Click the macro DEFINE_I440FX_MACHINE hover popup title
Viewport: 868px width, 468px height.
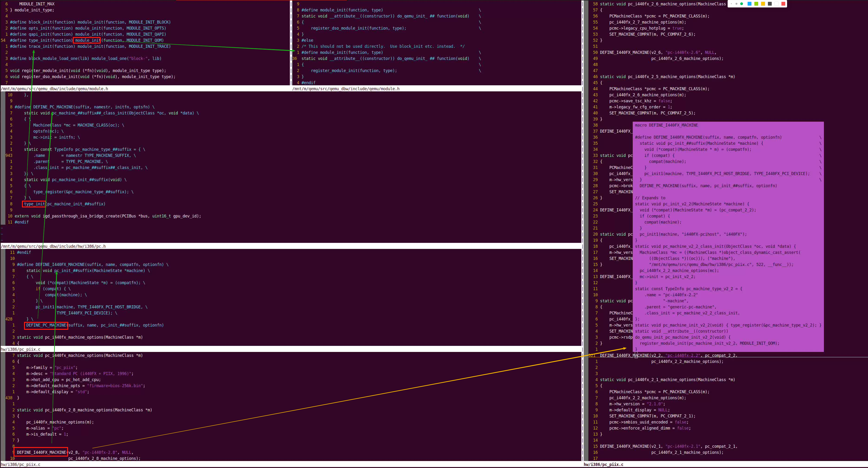tap(666, 125)
